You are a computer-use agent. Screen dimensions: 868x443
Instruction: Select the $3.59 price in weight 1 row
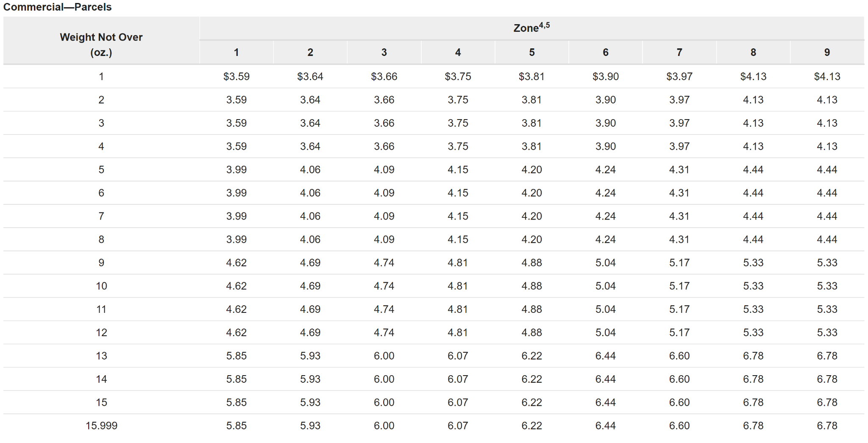click(x=236, y=76)
